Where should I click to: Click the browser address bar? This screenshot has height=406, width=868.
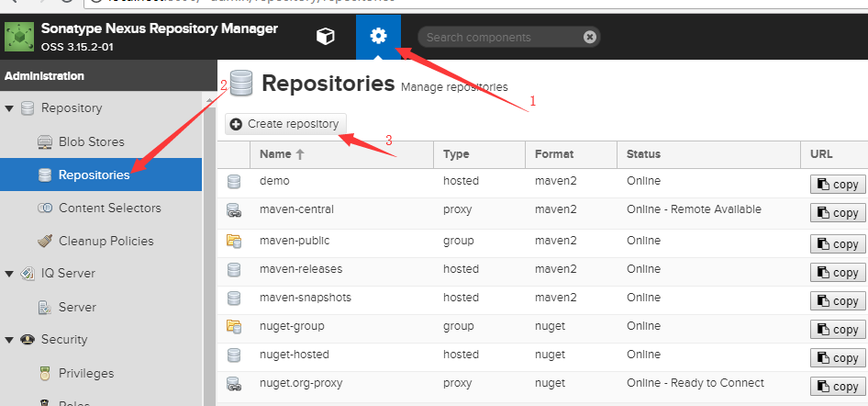(x=476, y=3)
